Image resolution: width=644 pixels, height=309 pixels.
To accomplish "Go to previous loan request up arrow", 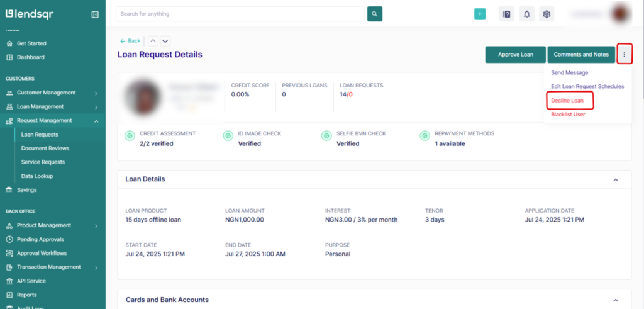I will [153, 41].
